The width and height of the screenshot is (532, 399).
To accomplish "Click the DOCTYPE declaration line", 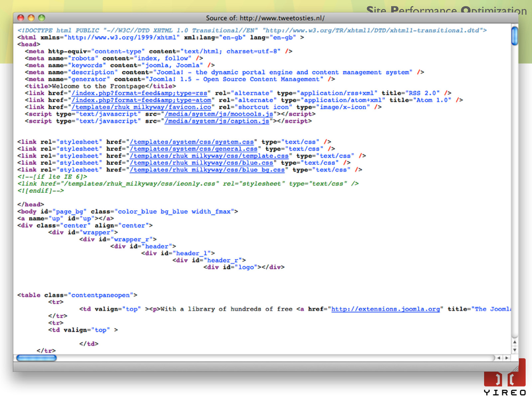I will (x=252, y=30).
